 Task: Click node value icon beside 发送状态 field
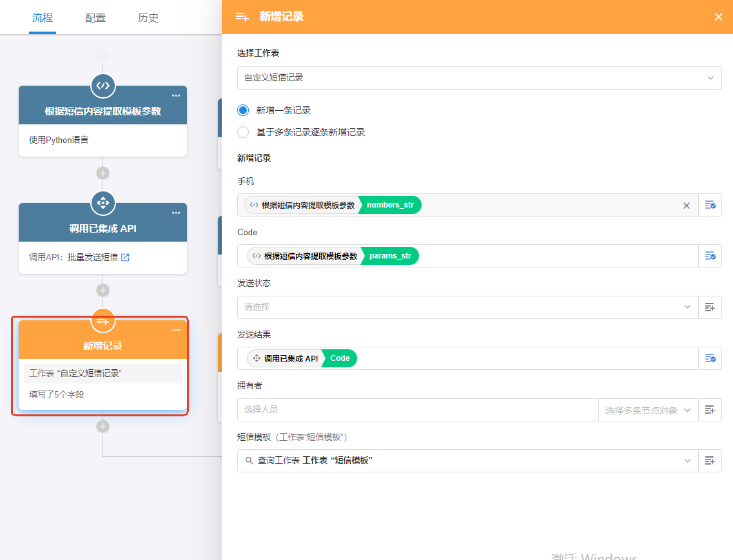710,307
